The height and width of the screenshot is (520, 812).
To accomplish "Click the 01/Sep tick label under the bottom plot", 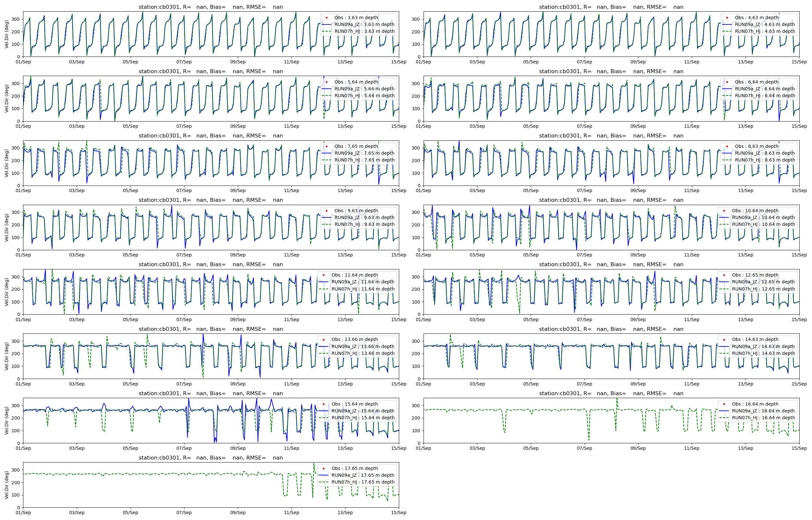I will 23,513.
